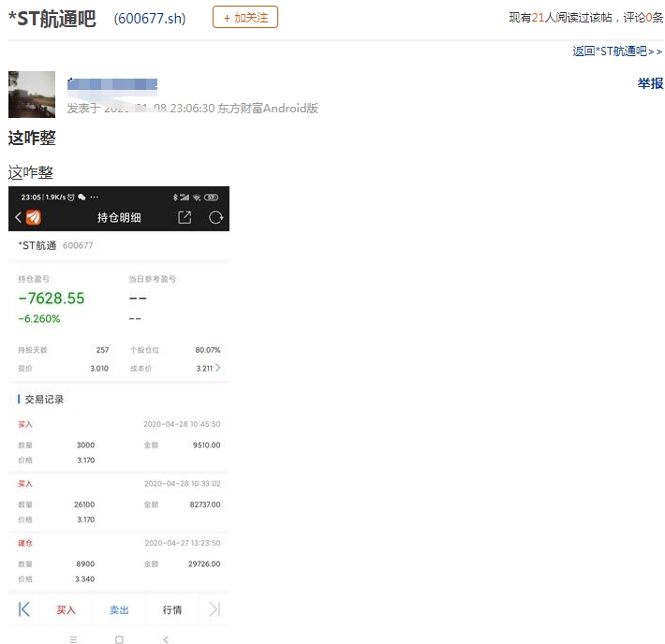Tap the orange app logo icon
Screen dimensions: 665x644
pyautogui.click(x=34, y=217)
